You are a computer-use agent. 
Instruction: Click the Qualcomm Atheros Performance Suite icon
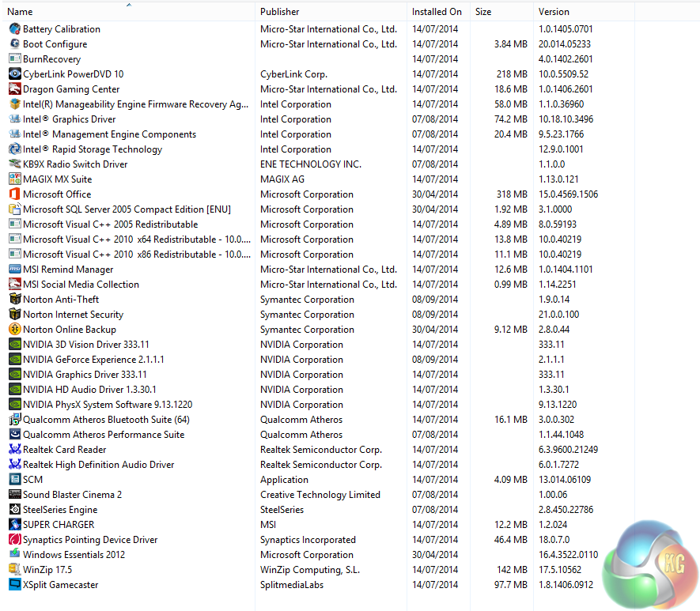pyautogui.click(x=15, y=435)
